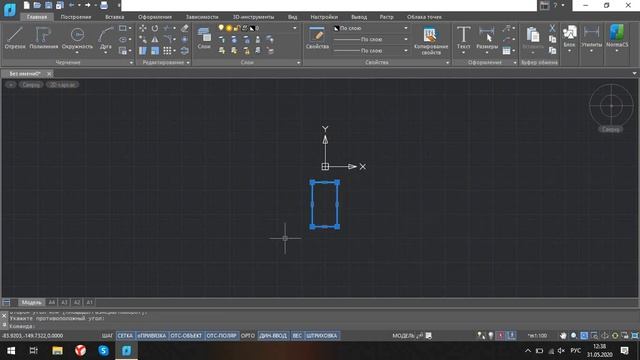Screen dimensions: 640x360
Task: Expand the Свойства panel arrow
Action: tap(448, 63)
